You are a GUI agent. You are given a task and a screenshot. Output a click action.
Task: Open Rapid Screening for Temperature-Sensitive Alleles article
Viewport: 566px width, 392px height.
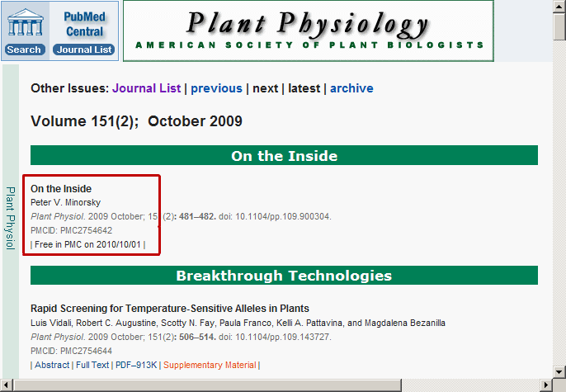tap(170, 309)
